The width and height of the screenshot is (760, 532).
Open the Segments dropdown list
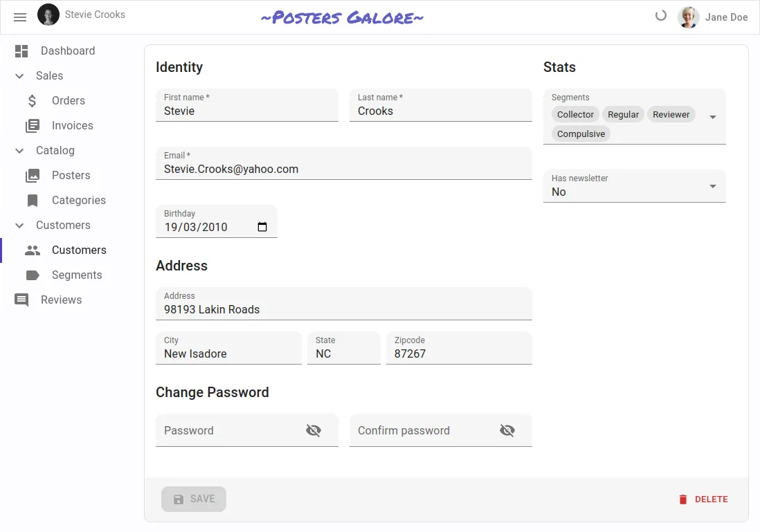click(713, 118)
